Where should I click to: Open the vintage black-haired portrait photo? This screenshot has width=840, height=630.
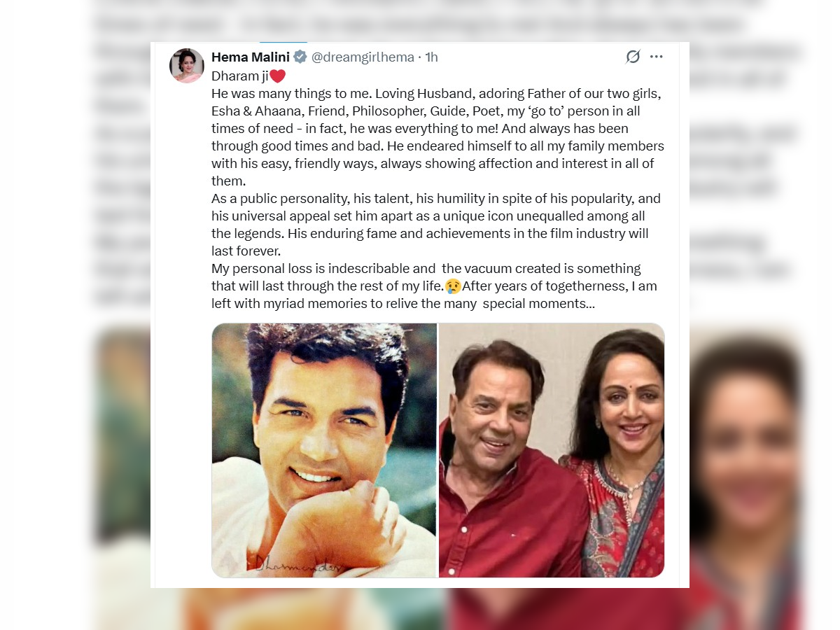click(x=324, y=450)
